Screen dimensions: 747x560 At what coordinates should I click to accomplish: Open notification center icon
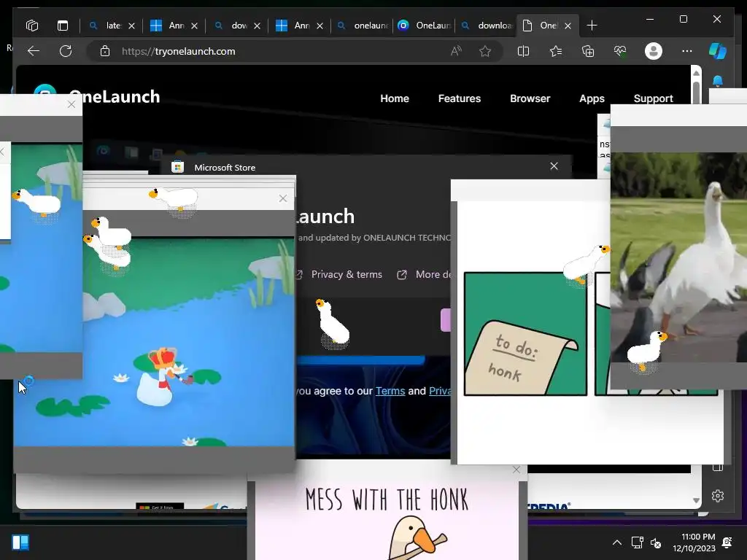(727, 542)
